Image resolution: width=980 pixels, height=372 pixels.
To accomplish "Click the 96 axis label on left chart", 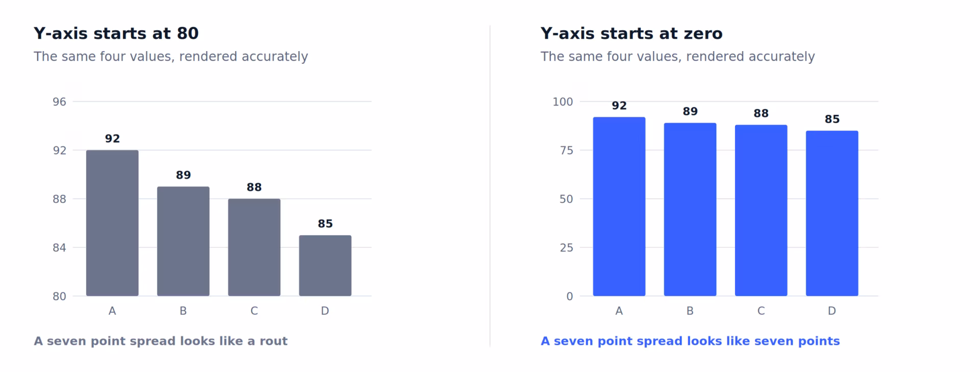I will pyautogui.click(x=59, y=102).
